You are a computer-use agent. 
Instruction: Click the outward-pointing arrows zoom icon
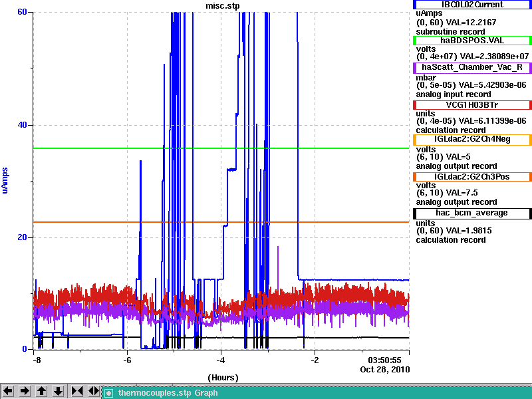click(94, 391)
